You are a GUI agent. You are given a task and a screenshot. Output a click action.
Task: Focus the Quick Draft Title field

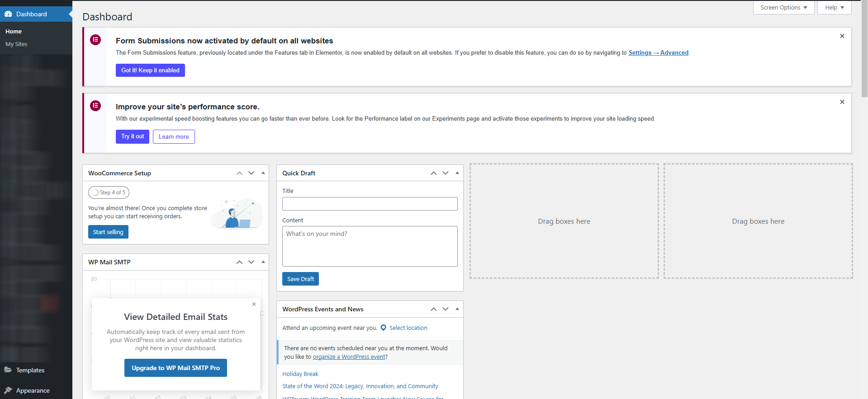coord(370,204)
